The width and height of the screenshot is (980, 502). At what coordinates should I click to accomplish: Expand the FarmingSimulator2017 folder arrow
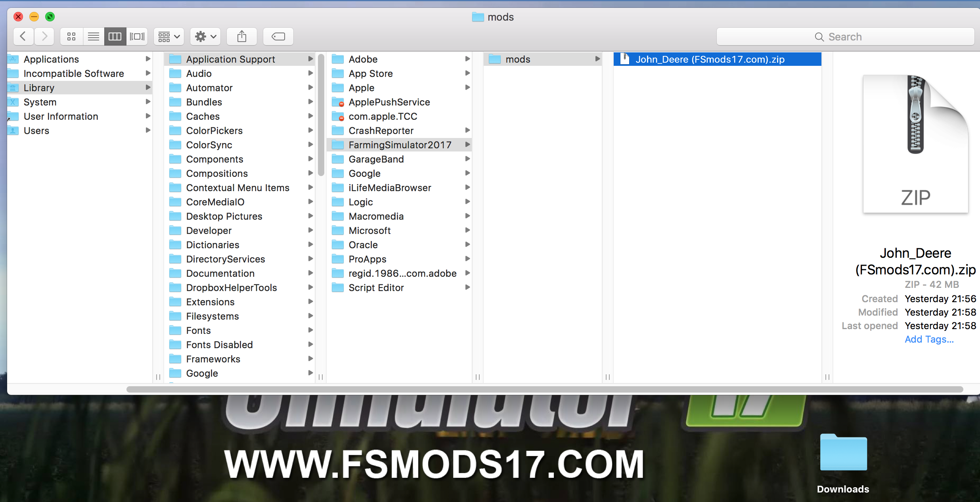point(467,145)
